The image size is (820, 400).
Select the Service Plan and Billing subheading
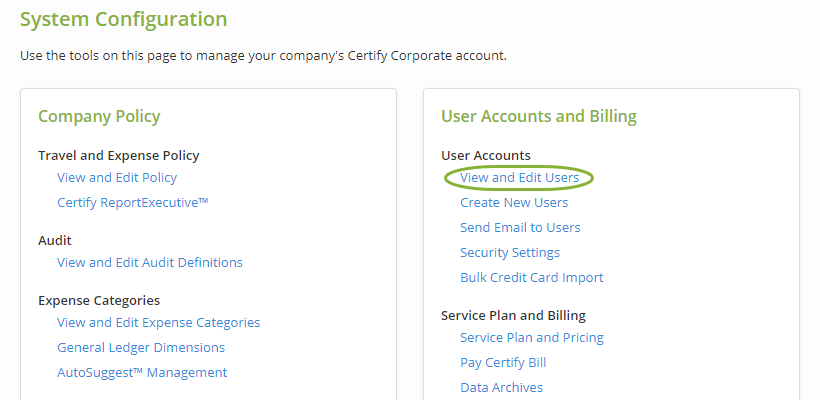point(513,315)
